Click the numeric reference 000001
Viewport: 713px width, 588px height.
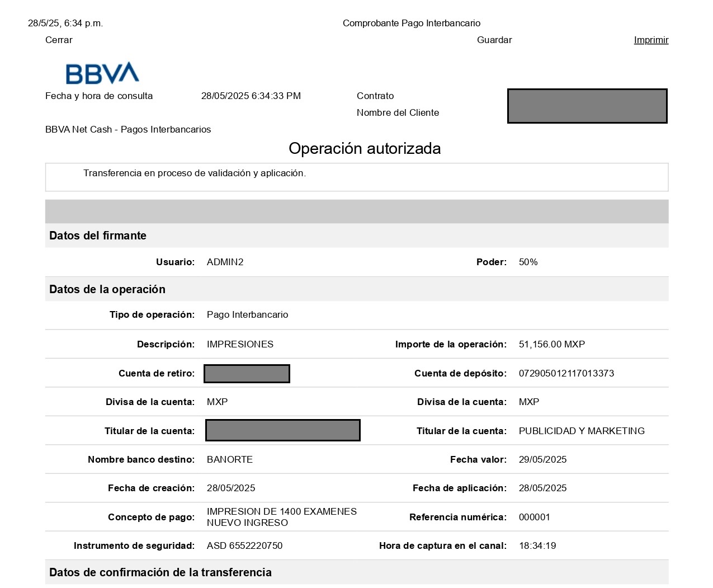(534, 517)
